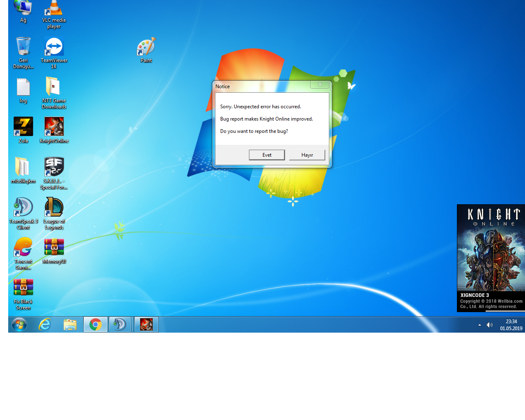Open the mlsdlkqkm folder icon
Viewport: 525px width, 420px height.
pos(23,170)
